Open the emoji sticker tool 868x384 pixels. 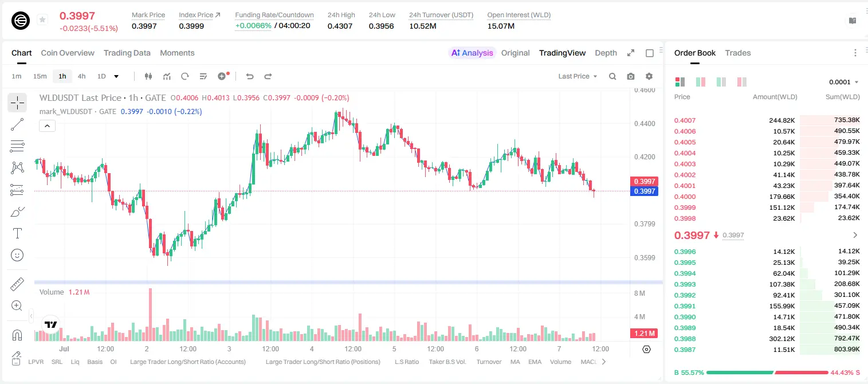pos(17,255)
